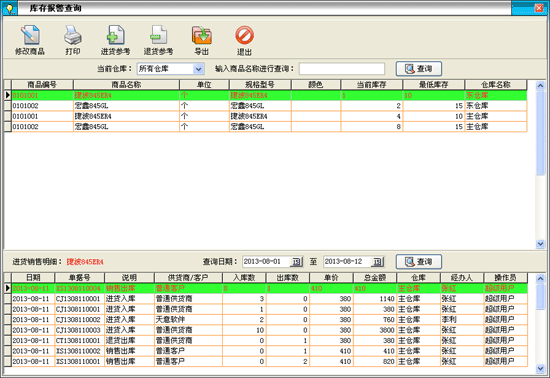Viewport: 550px width, 378px height.
Task: Click the 打印 printer icon
Action: (x=73, y=40)
